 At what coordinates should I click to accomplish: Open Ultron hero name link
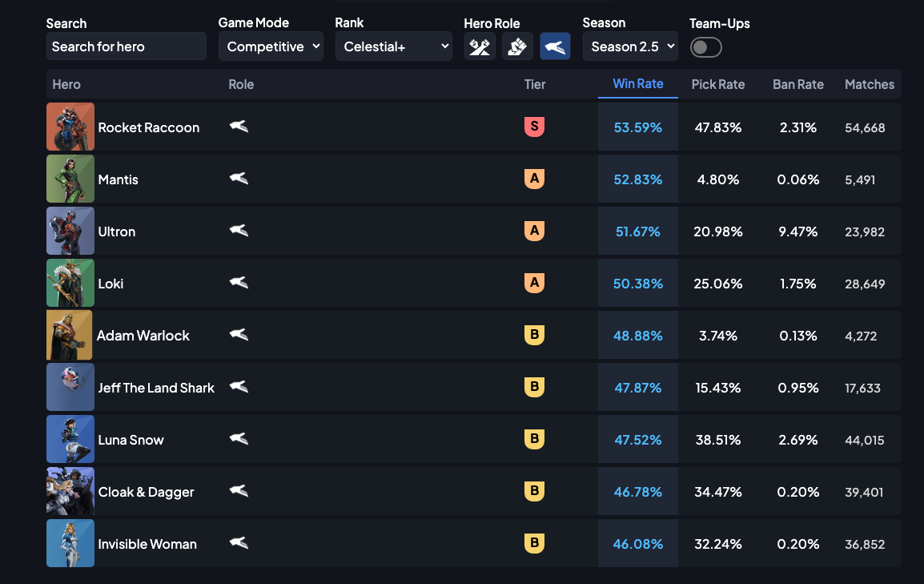pyautogui.click(x=117, y=232)
